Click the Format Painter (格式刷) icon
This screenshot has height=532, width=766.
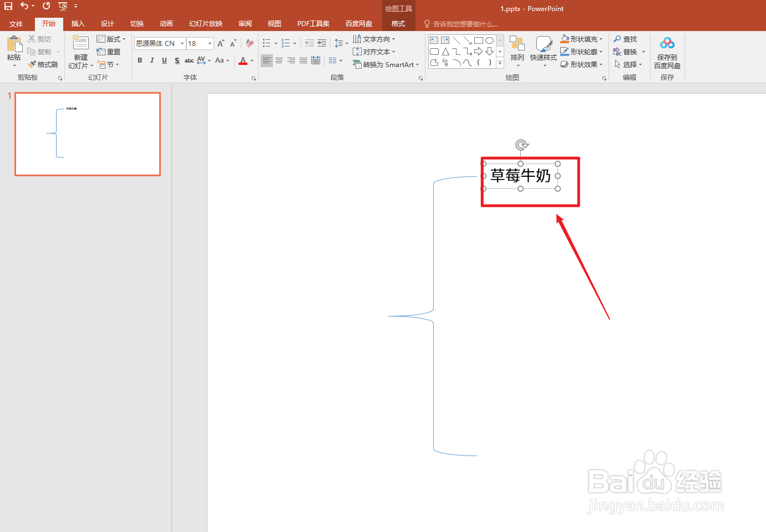(x=43, y=64)
